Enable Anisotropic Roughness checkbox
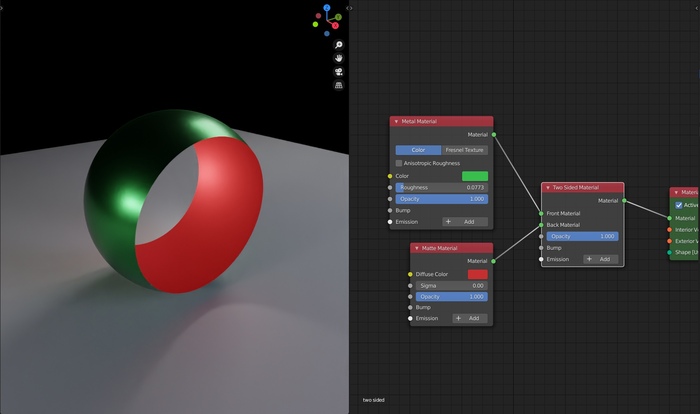The width and height of the screenshot is (700, 414). (400, 163)
